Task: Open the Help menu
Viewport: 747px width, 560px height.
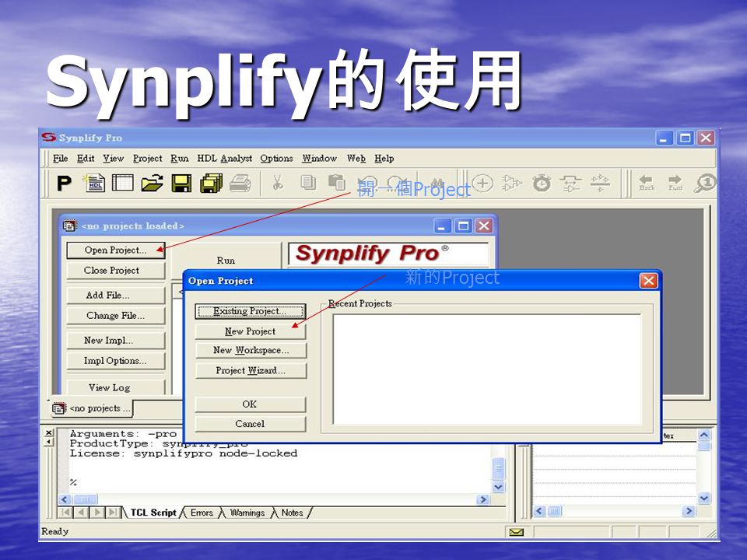Action: [384, 158]
